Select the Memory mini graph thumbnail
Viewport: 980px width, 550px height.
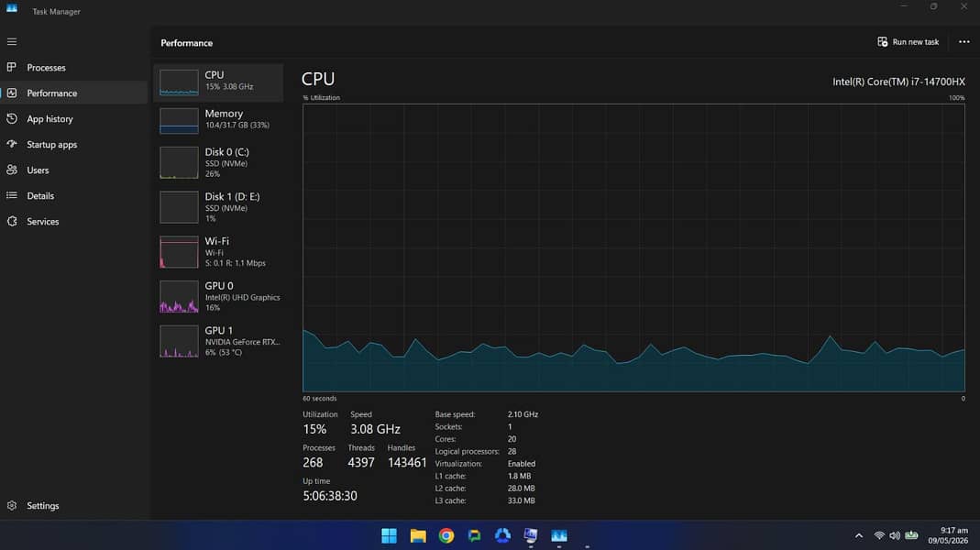[179, 121]
